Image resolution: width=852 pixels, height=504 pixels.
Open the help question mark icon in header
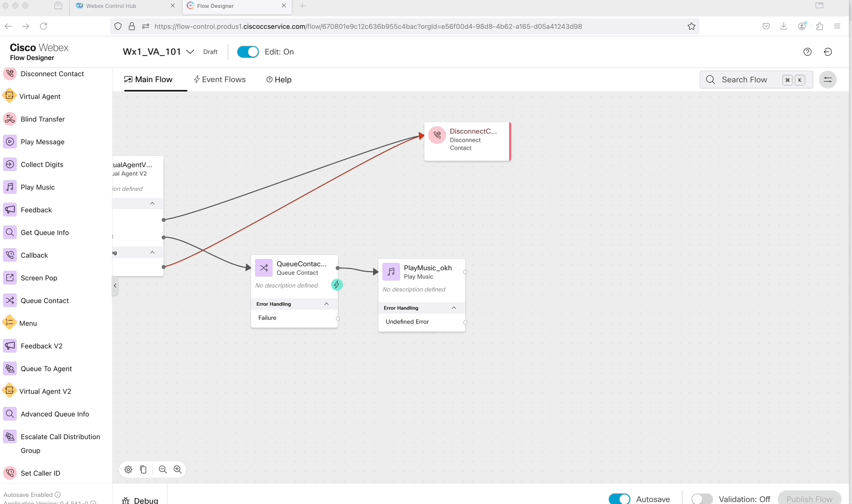(808, 52)
